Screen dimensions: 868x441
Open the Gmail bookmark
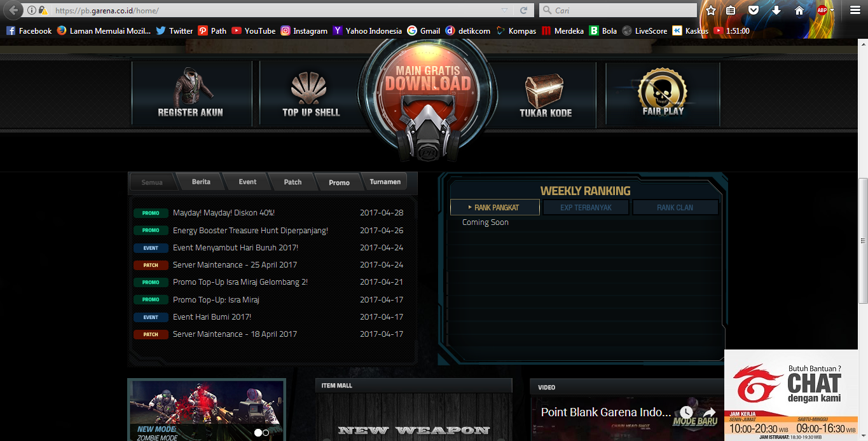tap(424, 31)
